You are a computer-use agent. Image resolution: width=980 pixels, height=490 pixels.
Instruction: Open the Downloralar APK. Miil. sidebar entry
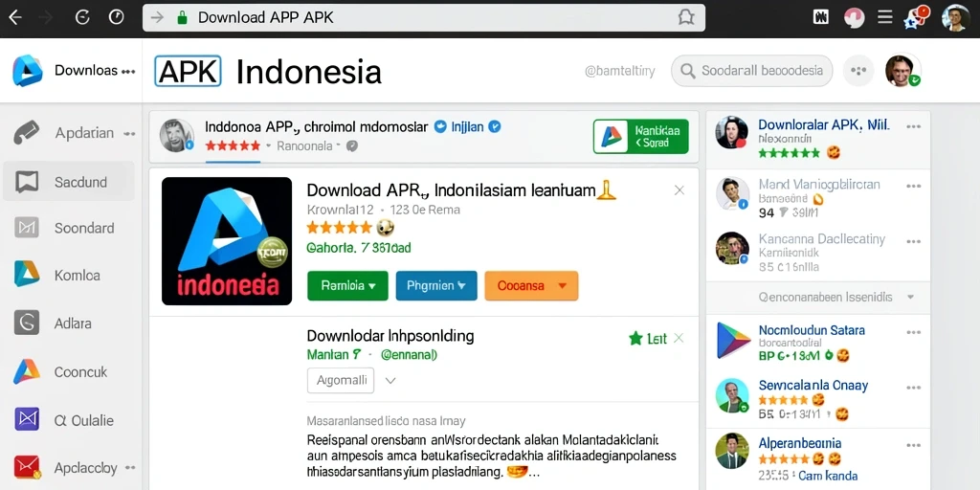(x=823, y=125)
